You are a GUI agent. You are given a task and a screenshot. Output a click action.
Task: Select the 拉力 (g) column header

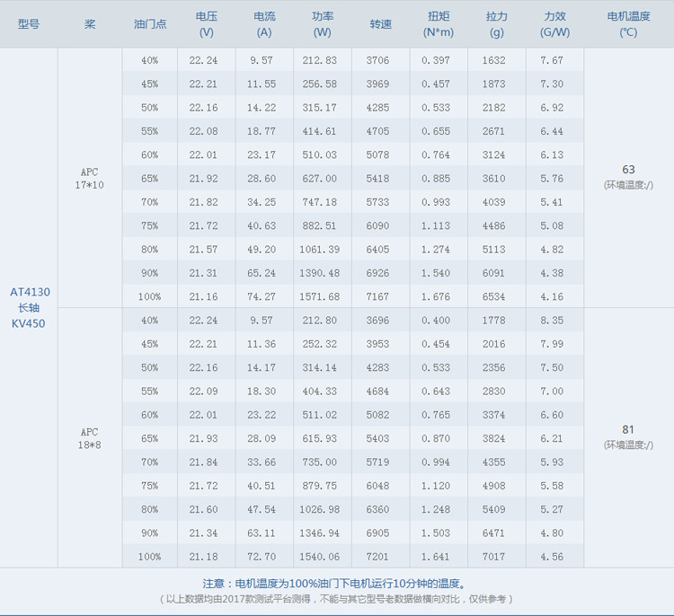pyautogui.click(x=496, y=24)
